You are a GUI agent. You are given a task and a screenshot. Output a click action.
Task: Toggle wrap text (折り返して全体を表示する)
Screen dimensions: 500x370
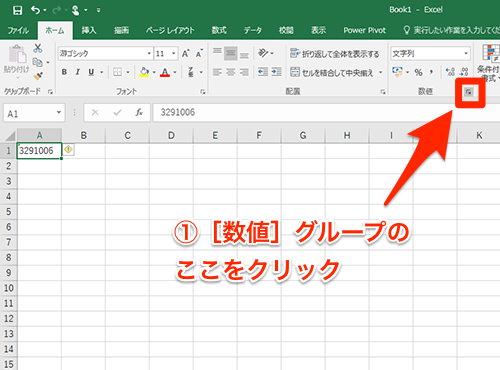335,53
